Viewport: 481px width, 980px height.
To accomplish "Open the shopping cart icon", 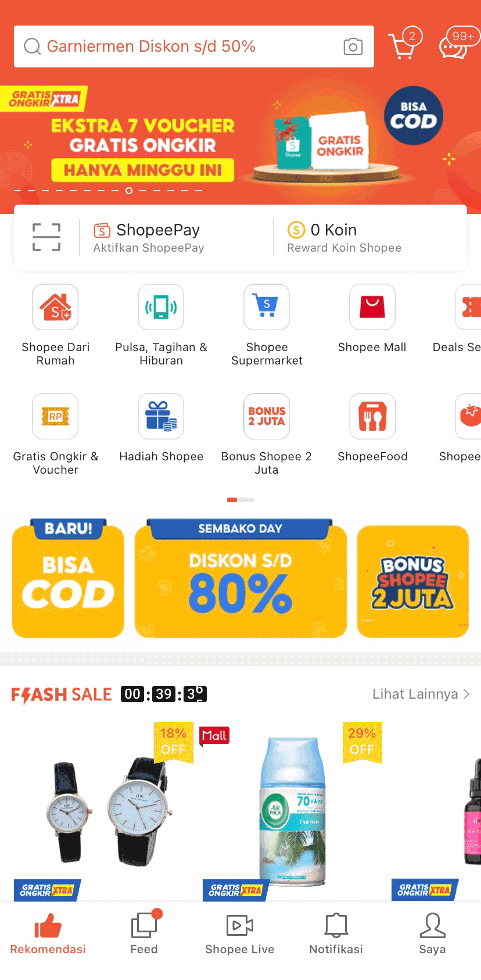I will (404, 45).
